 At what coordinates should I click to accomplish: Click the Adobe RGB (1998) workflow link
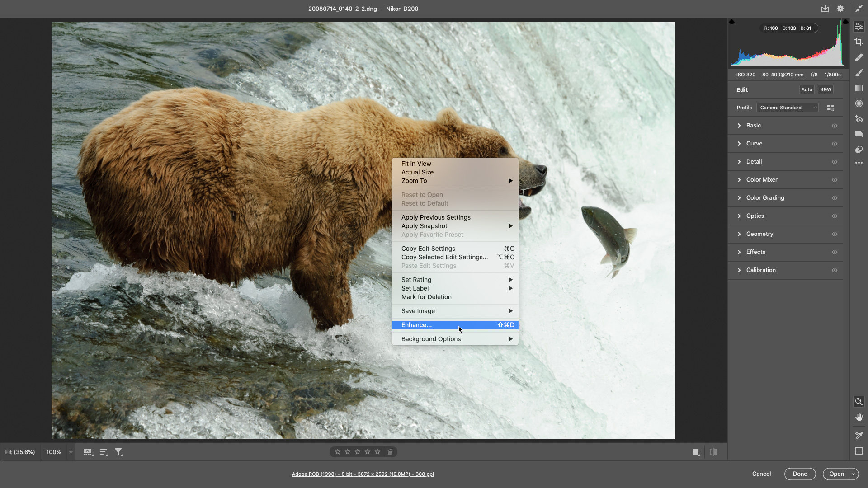(x=363, y=474)
